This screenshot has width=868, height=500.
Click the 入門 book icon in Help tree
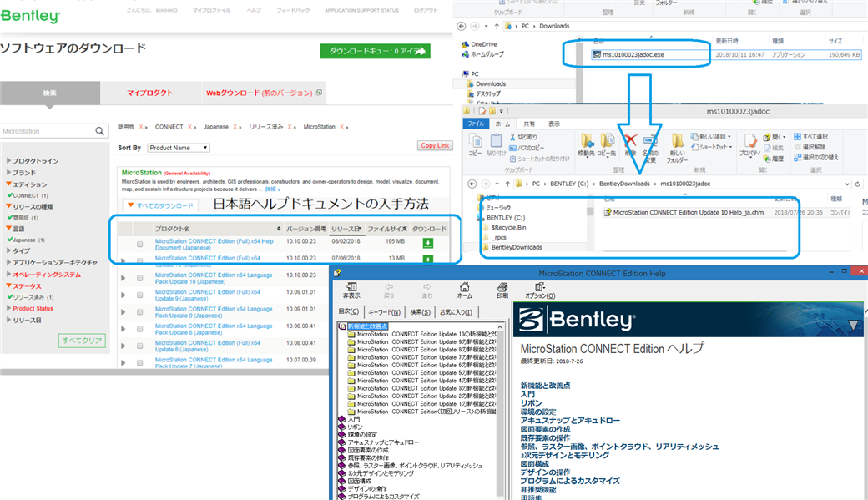[342, 419]
